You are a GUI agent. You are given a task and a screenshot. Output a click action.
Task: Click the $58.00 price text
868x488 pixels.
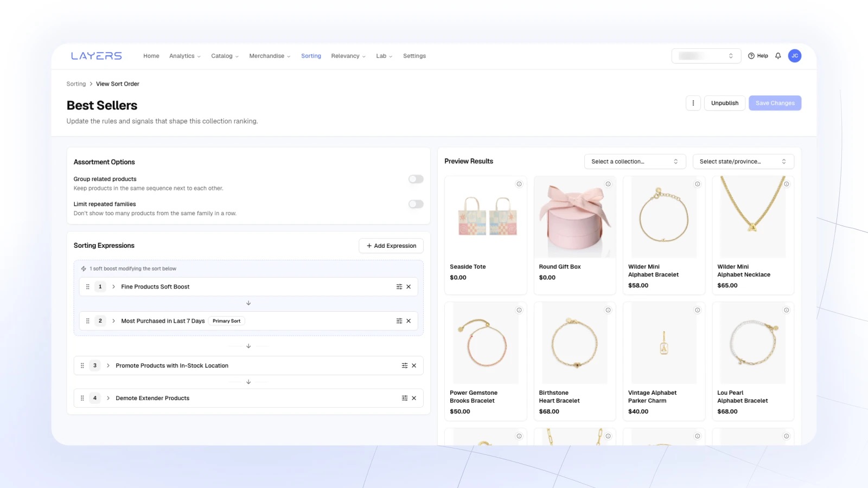tap(639, 286)
